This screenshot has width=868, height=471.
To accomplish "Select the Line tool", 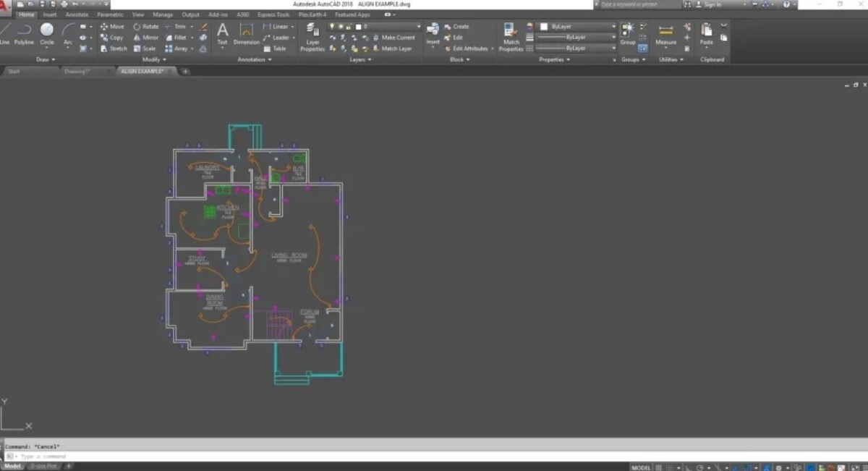I will (5, 32).
